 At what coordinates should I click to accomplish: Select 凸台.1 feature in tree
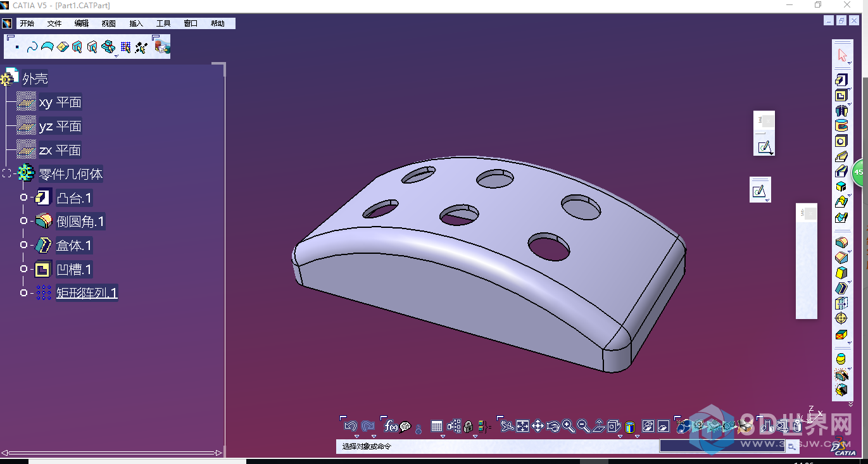74,198
